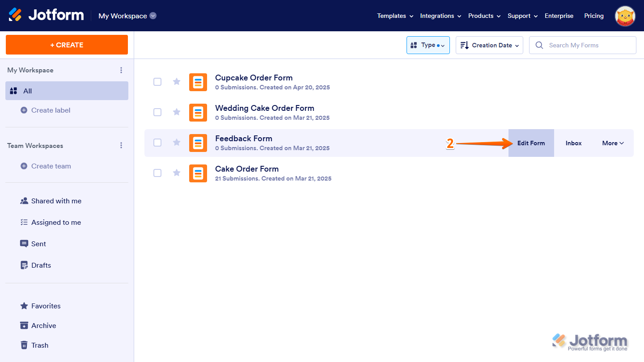The height and width of the screenshot is (362, 644).
Task: Click the Create label link
Action: coord(51,110)
